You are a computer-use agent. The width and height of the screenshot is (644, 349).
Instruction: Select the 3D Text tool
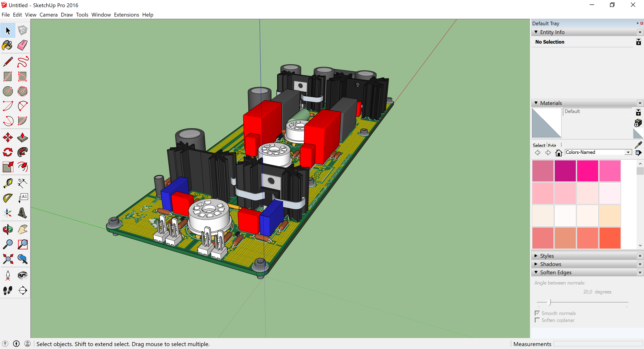point(23,213)
